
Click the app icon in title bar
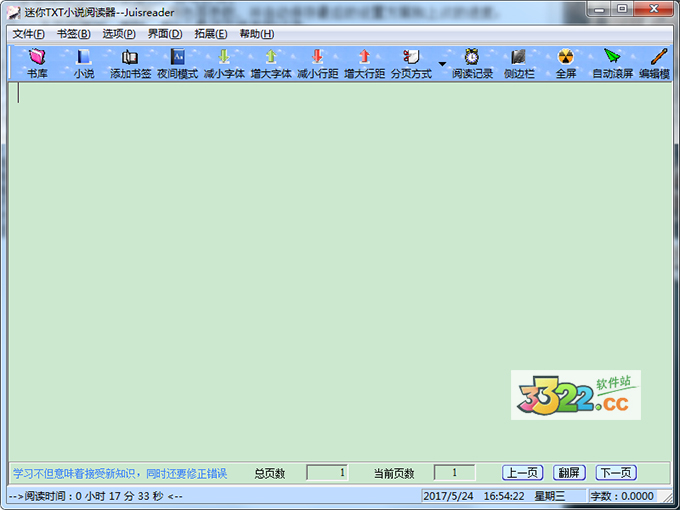point(14,12)
